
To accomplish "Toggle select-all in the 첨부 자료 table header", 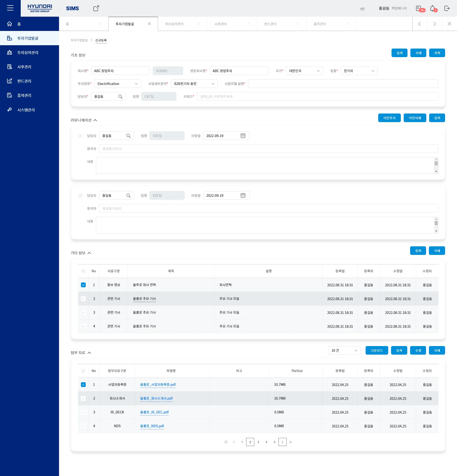I will (x=83, y=371).
